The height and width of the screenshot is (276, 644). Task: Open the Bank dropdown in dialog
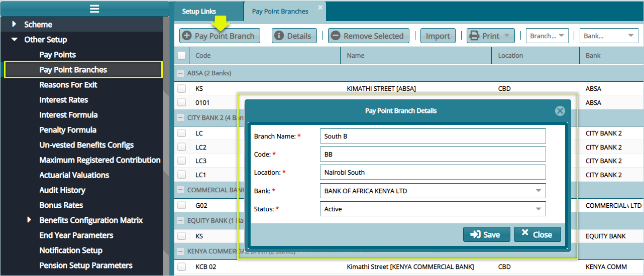(539, 191)
